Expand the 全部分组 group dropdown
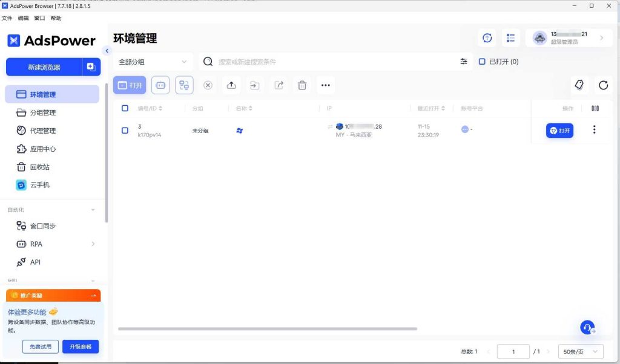The image size is (620, 364). (153, 62)
